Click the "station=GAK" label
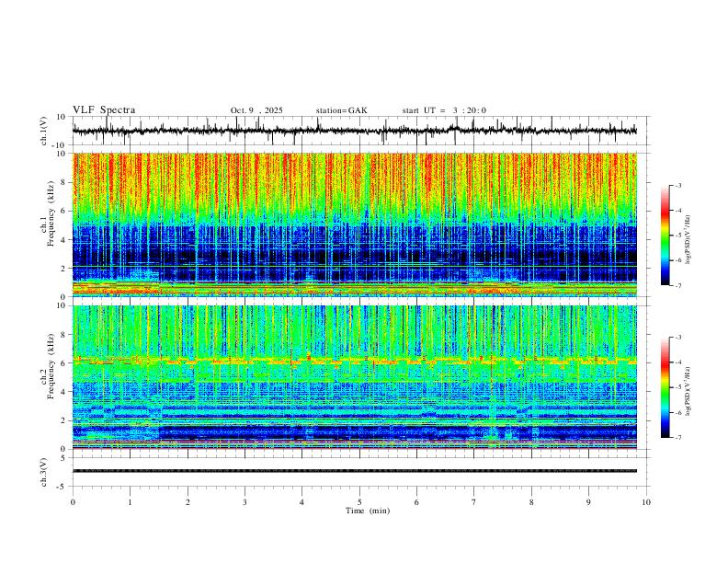 [341, 110]
